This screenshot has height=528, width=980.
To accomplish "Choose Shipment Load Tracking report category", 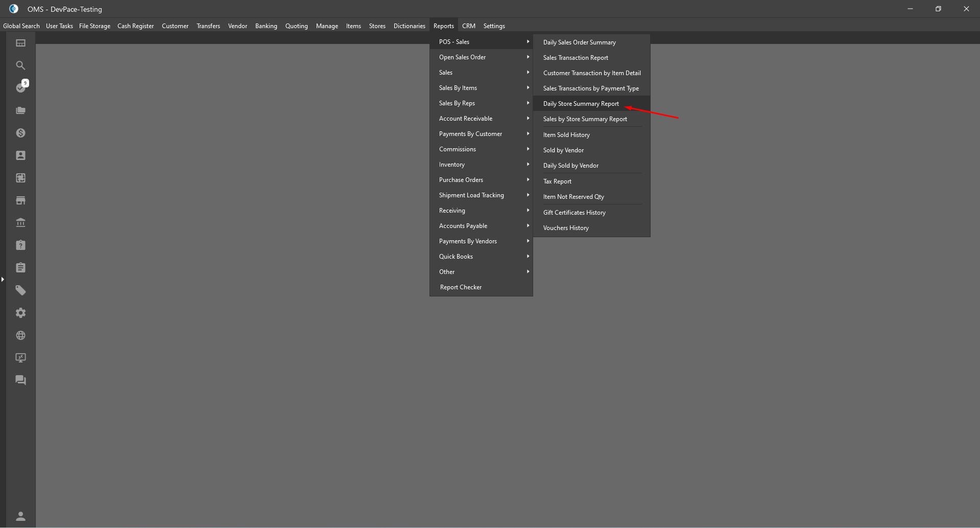I will tap(481, 195).
